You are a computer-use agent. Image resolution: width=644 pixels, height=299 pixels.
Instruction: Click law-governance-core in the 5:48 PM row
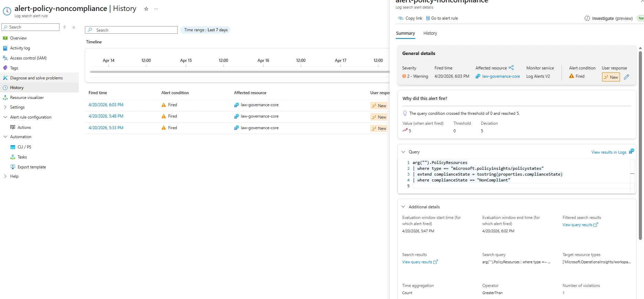coord(260,116)
